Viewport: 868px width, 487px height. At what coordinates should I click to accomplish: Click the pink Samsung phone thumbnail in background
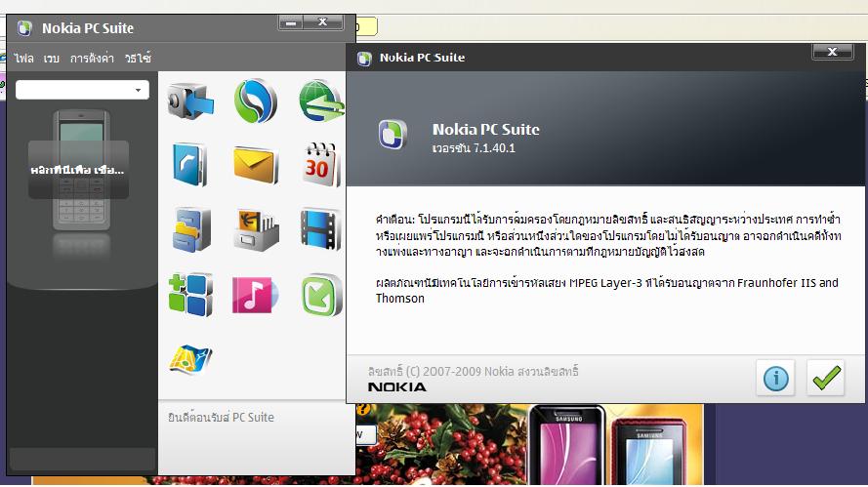(x=567, y=446)
